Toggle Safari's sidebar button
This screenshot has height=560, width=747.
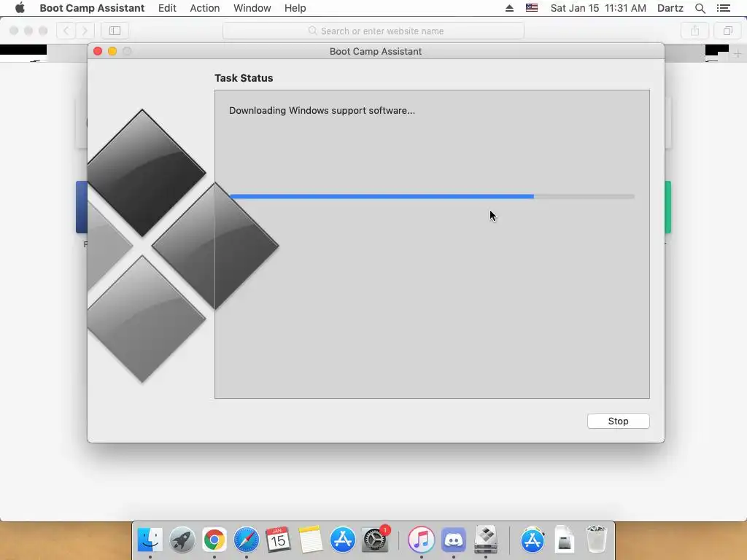click(115, 31)
